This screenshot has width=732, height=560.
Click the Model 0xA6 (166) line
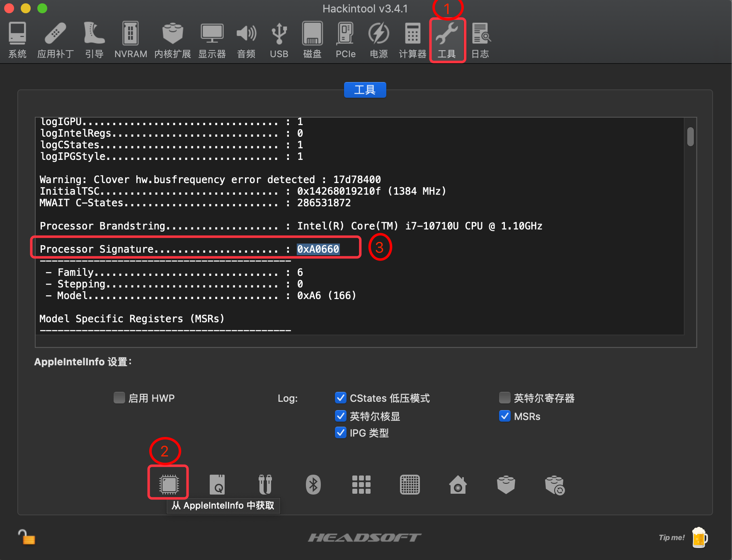point(201,295)
